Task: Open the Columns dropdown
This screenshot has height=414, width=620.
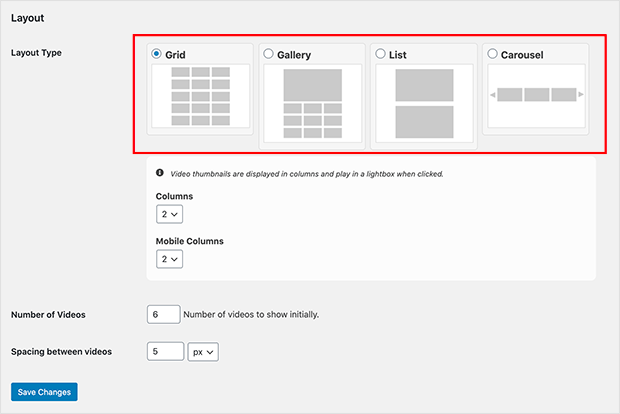Action: tap(169, 214)
